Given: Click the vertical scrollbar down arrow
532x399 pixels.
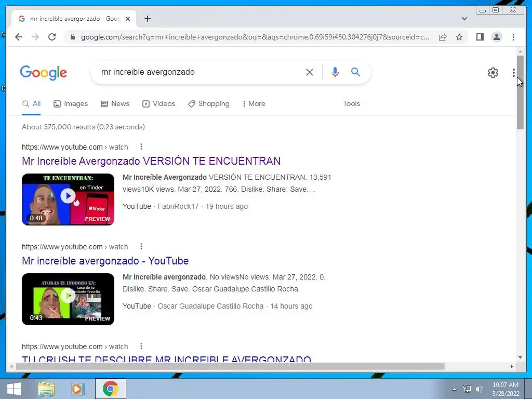Looking at the screenshot, I should tap(520, 357).
